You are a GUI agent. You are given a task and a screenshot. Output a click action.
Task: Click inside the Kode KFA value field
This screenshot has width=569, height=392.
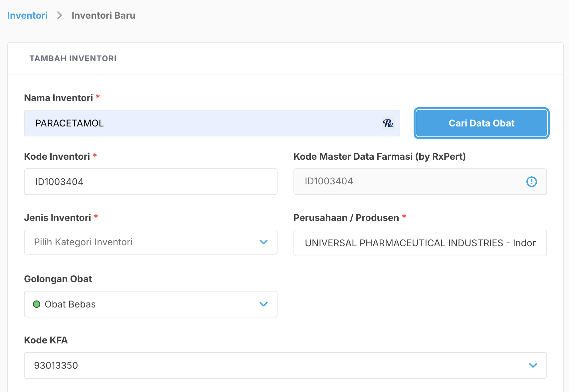[233, 365]
